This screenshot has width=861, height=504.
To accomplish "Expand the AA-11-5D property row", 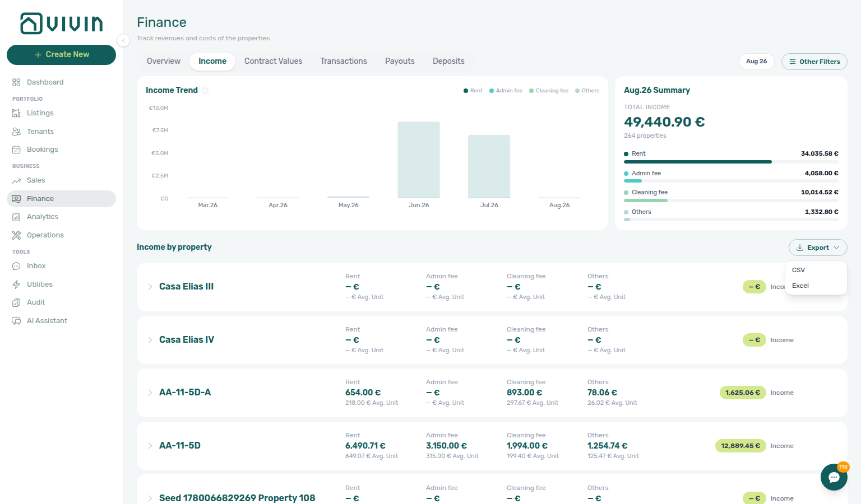I will pyautogui.click(x=150, y=446).
